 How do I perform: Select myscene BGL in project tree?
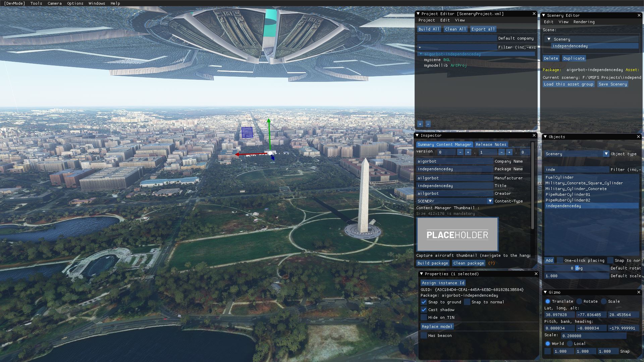[437, 60]
